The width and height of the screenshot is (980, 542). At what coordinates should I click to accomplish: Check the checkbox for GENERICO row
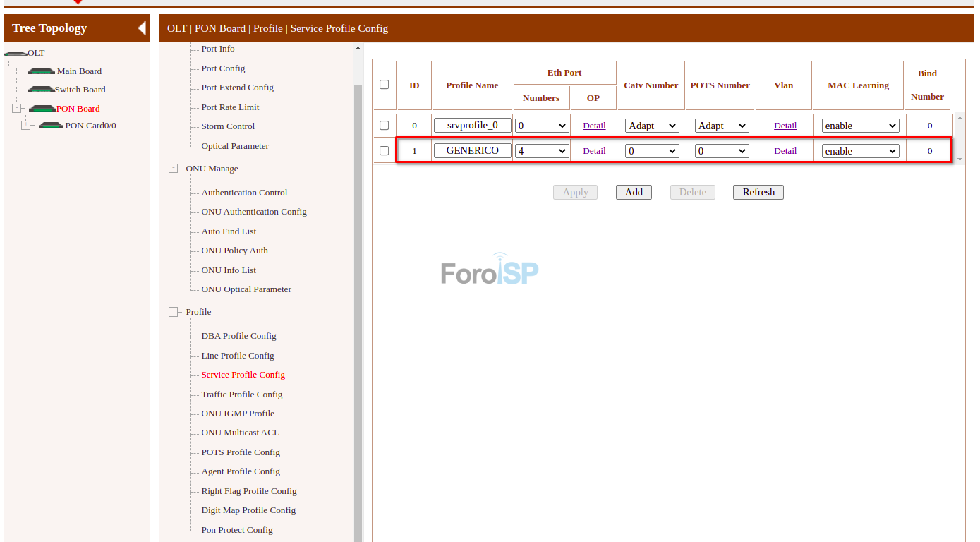tap(384, 150)
